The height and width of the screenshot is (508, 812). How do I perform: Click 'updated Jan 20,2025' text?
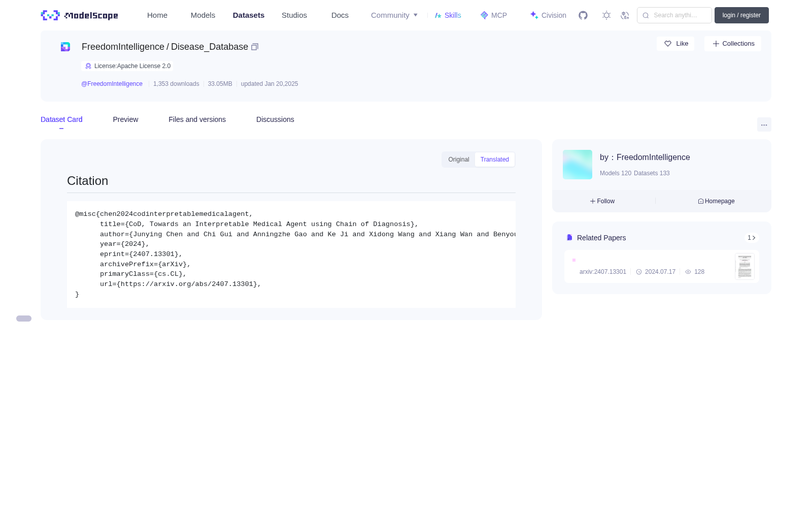[269, 84]
